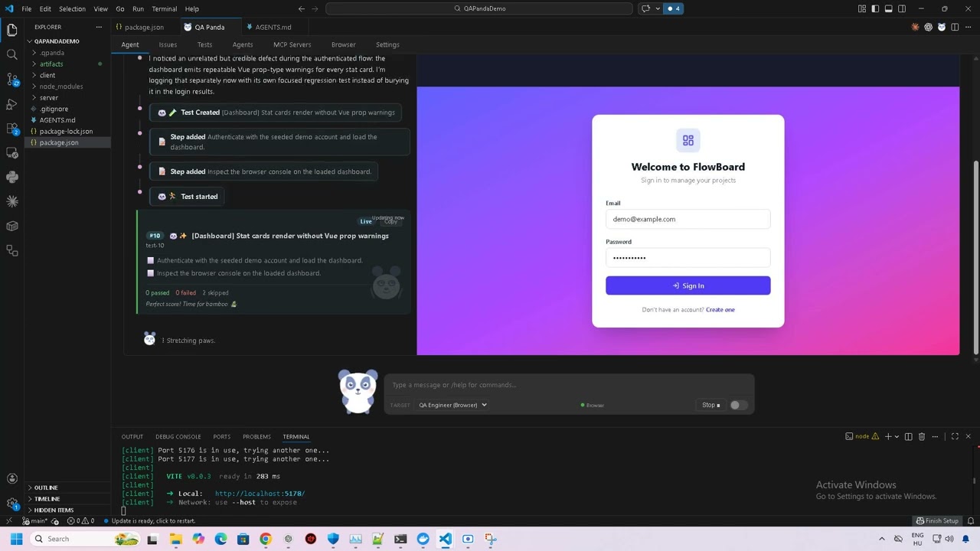Viewport: 980px width, 551px height.
Task: Click the ChatGPT icon in editor toolbar
Action: [928, 27]
